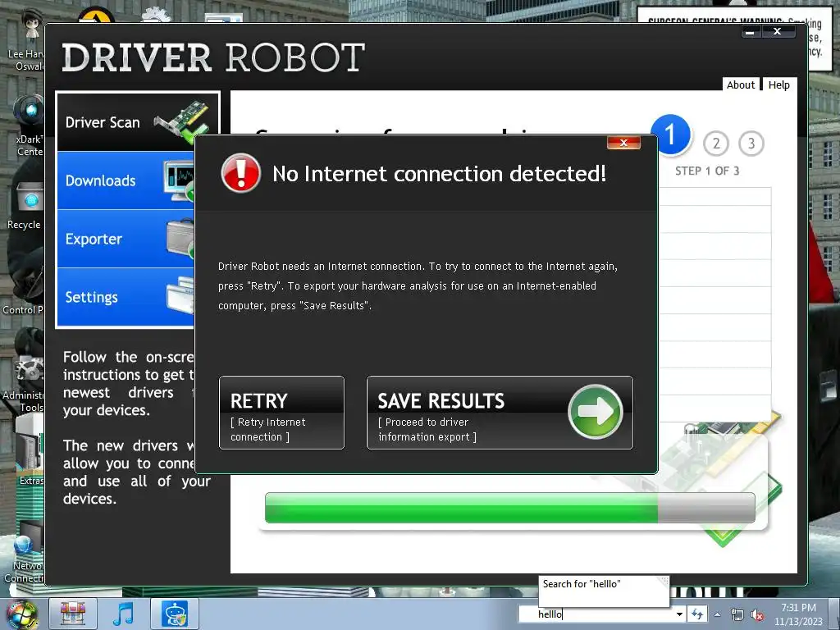Open the bookshelf app in taskbar

tap(73, 614)
